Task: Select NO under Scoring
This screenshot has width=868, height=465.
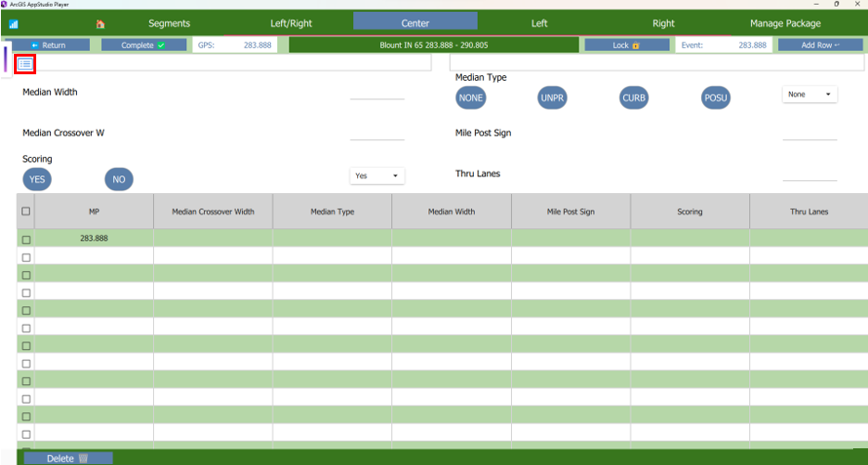Action: click(x=119, y=179)
